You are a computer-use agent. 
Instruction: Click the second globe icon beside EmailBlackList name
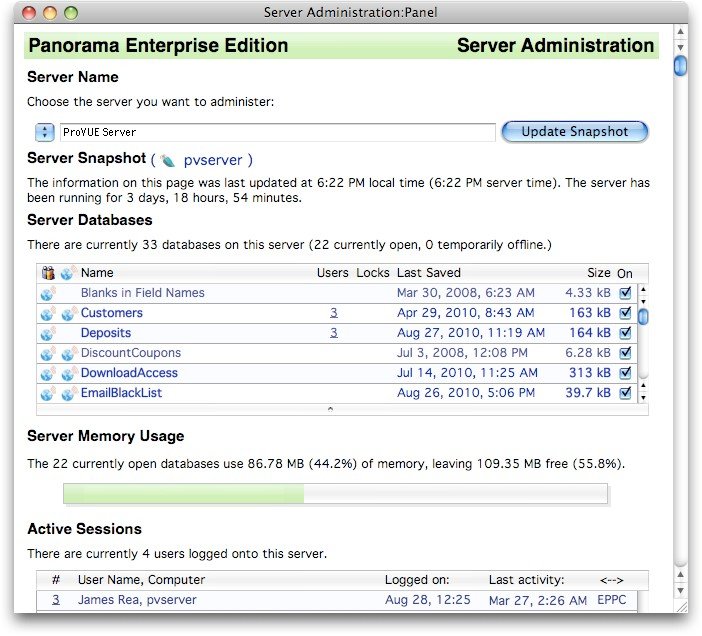pyautogui.click(x=68, y=393)
